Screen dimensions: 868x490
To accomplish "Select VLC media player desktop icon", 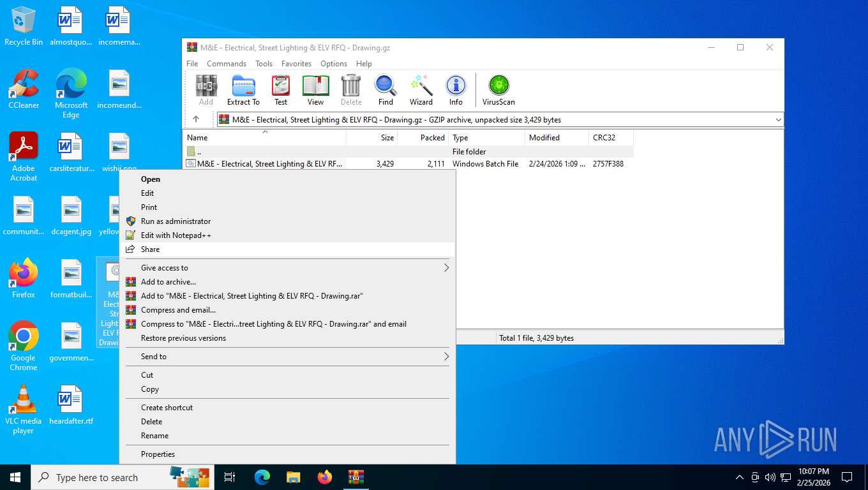I will (x=24, y=410).
